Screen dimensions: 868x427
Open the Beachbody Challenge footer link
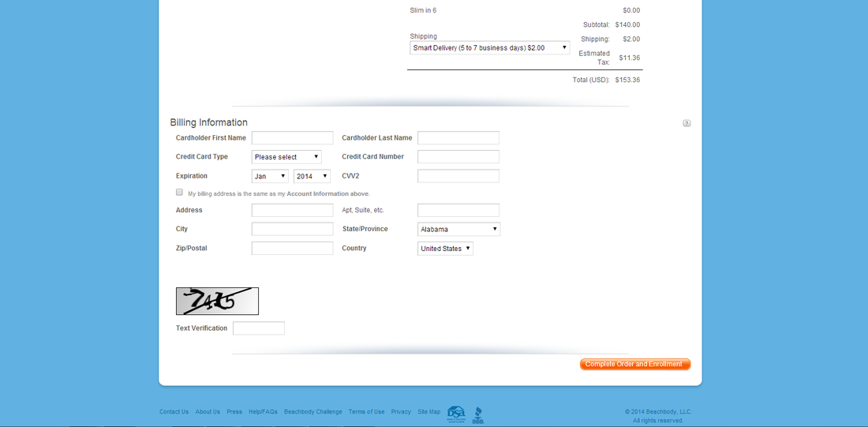pyautogui.click(x=312, y=411)
